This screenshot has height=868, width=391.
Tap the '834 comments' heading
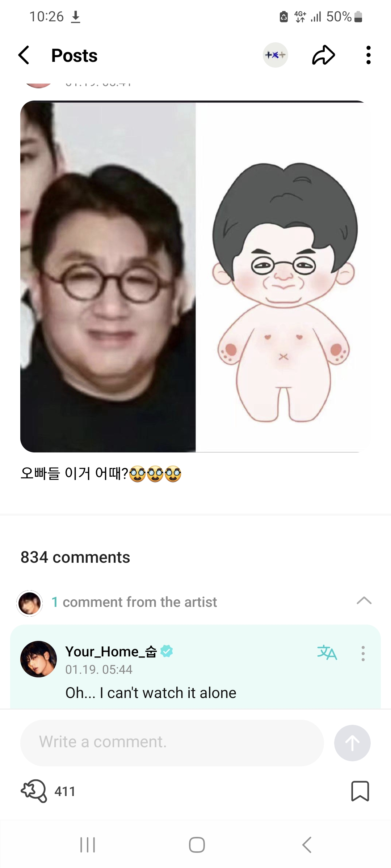75,557
